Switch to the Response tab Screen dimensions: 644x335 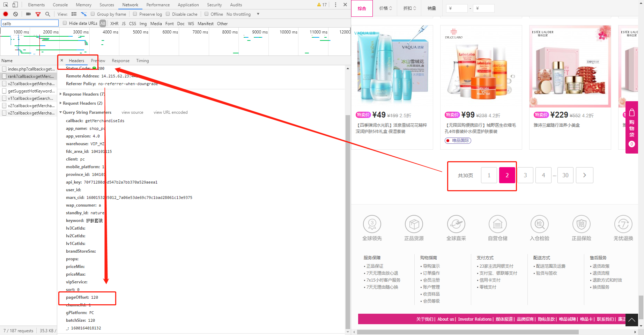click(120, 60)
